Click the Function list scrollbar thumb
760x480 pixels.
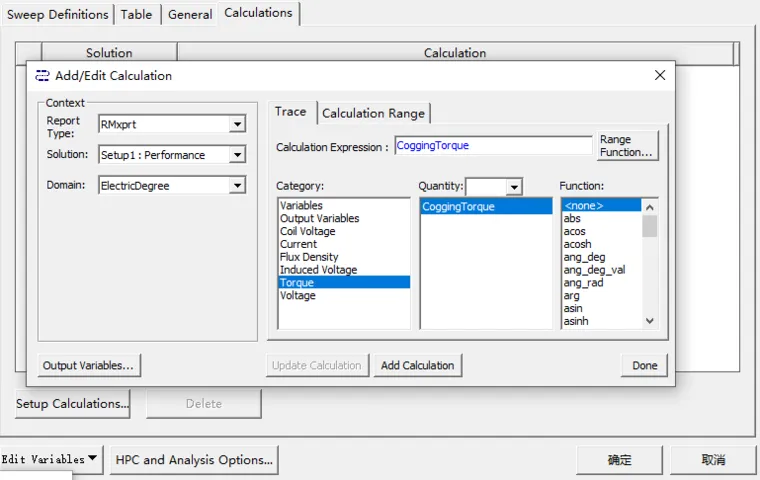649,226
